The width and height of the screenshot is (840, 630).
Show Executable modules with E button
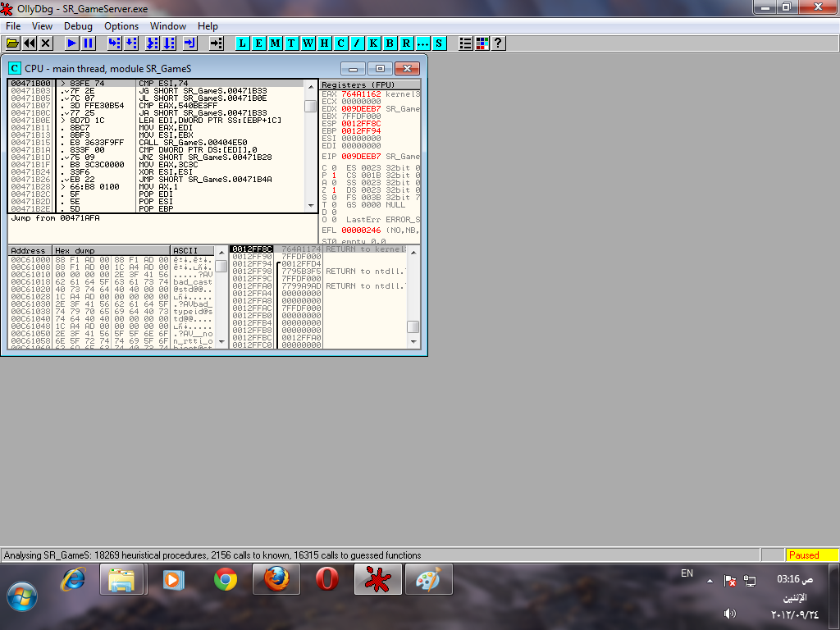tap(259, 43)
